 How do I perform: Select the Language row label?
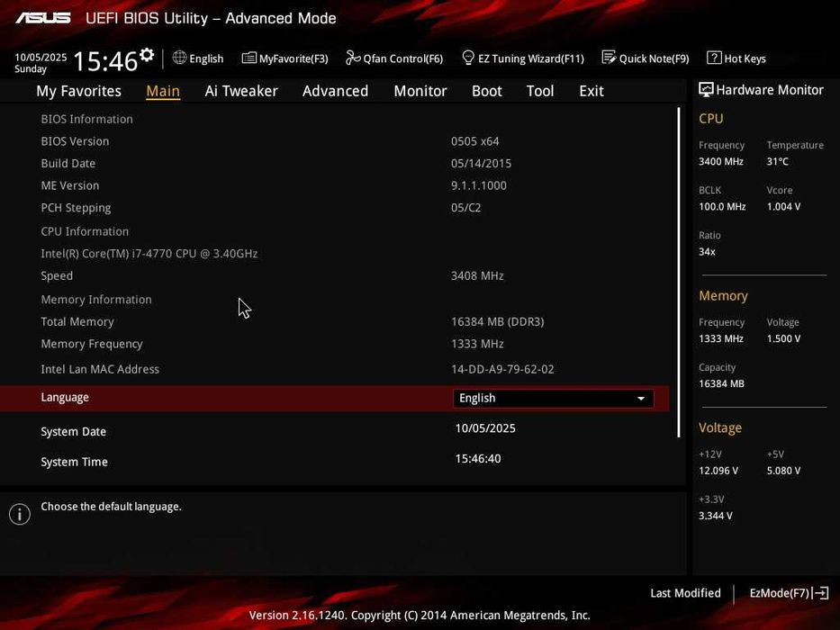coord(65,398)
